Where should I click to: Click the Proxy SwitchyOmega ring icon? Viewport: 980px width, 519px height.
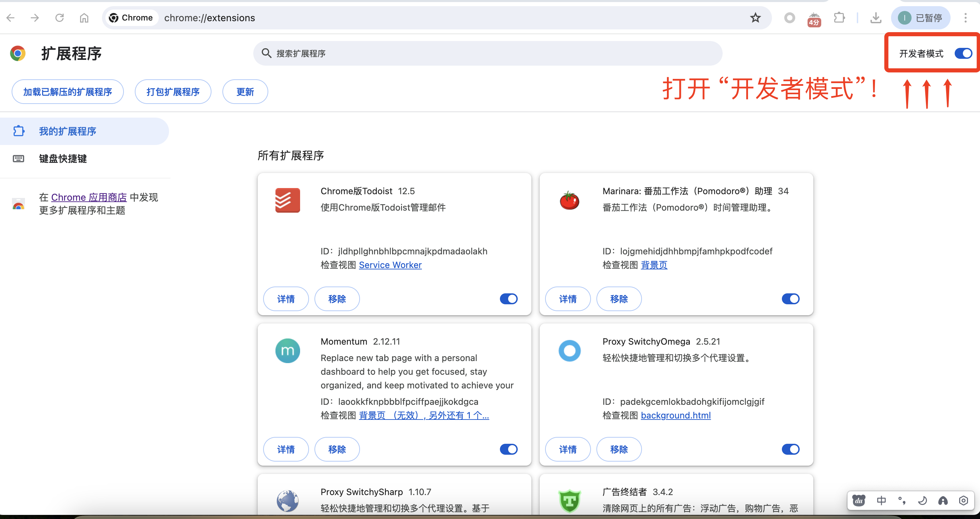click(569, 350)
